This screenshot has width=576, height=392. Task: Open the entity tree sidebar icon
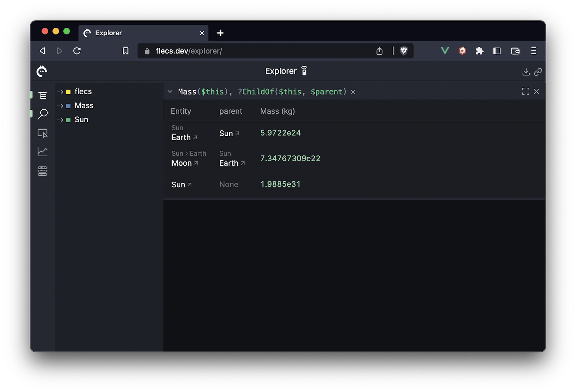coord(42,95)
